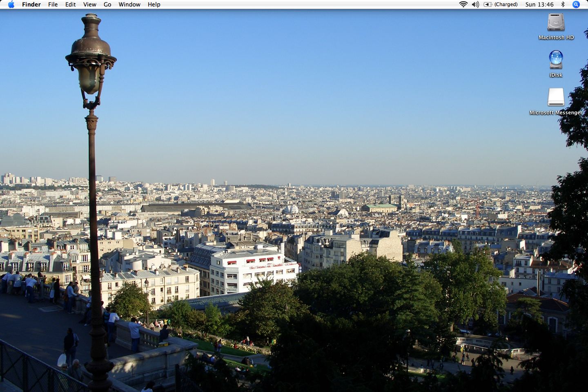The image size is (588, 392).
Task: Open the View menu
Action: point(90,4)
